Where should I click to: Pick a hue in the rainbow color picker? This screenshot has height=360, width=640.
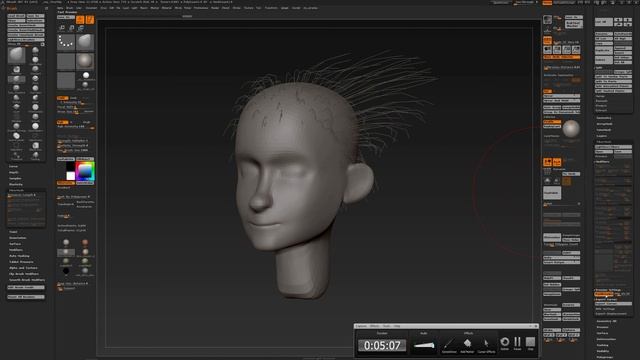pos(85,171)
